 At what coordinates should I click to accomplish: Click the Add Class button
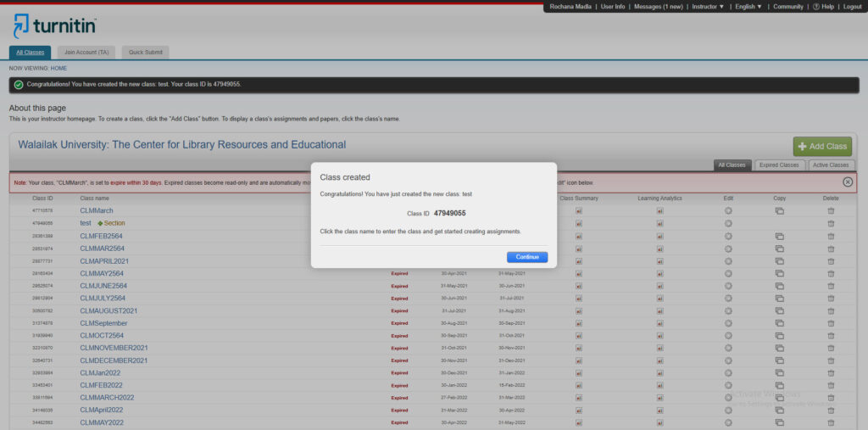click(822, 146)
